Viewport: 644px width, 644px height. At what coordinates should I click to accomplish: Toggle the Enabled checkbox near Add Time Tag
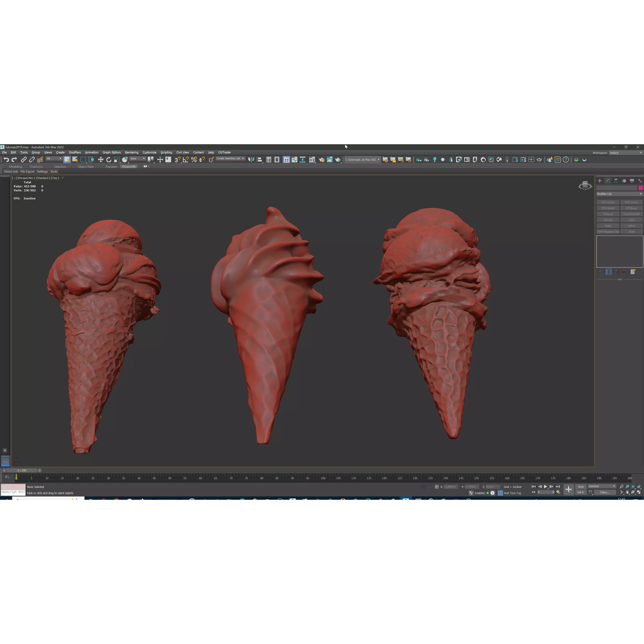pos(488,493)
